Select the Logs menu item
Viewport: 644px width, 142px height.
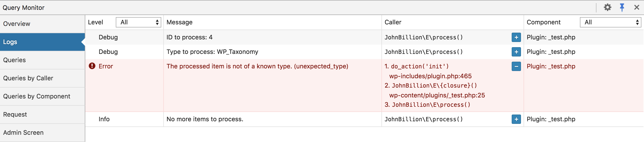(10, 42)
